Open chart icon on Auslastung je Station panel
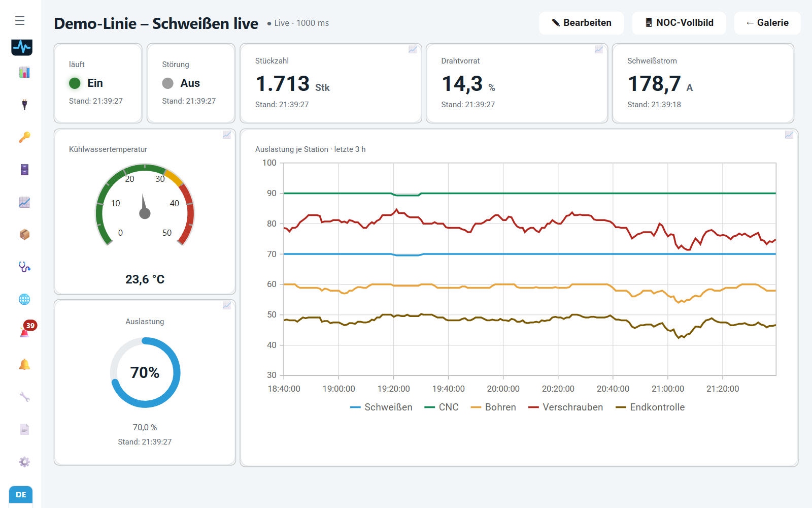 tap(789, 135)
